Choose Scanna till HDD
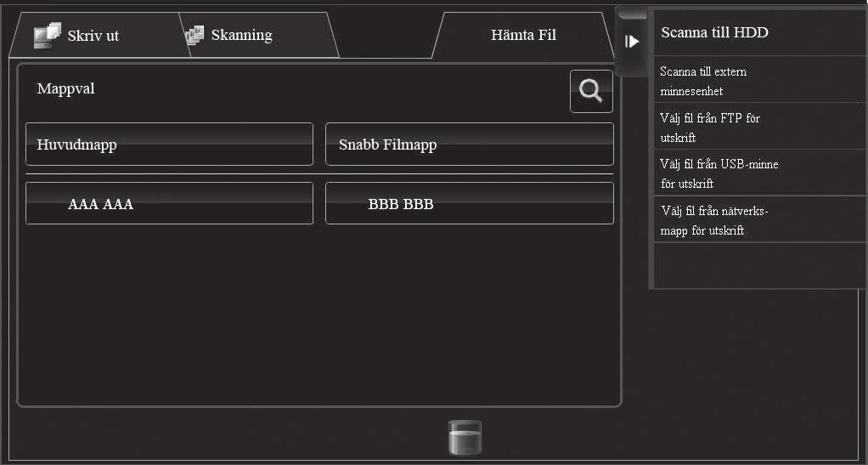The image size is (868, 465). tap(759, 32)
